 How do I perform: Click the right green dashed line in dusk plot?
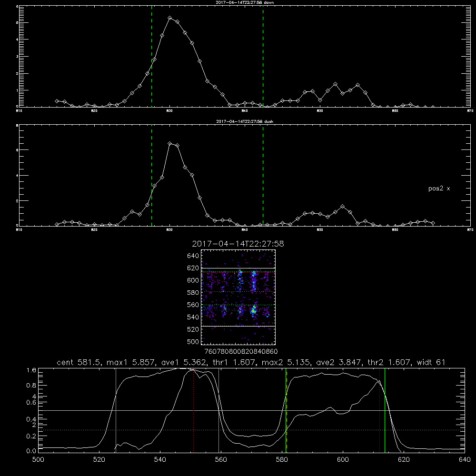[263, 175]
